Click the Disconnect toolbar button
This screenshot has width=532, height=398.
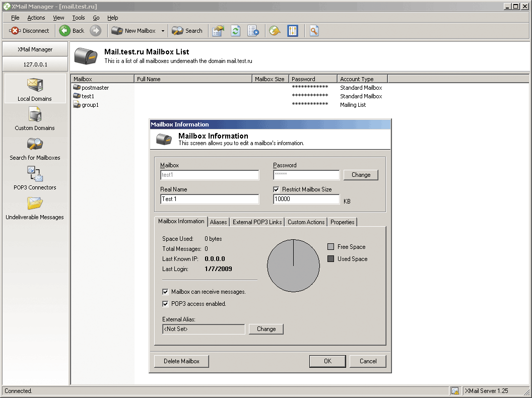coord(29,31)
